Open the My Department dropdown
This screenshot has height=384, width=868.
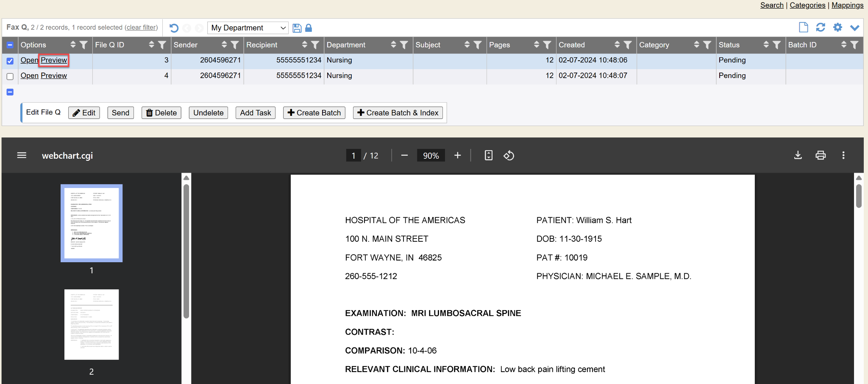(248, 28)
